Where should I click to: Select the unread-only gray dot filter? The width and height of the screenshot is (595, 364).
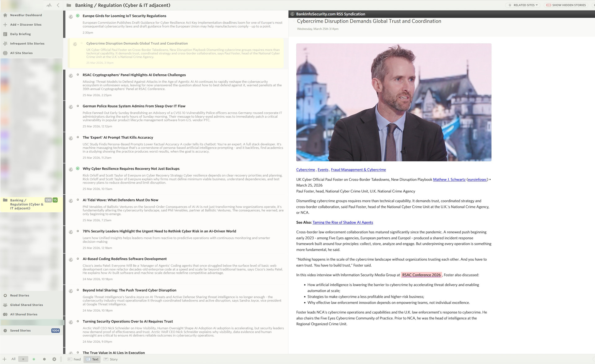coord(23,359)
